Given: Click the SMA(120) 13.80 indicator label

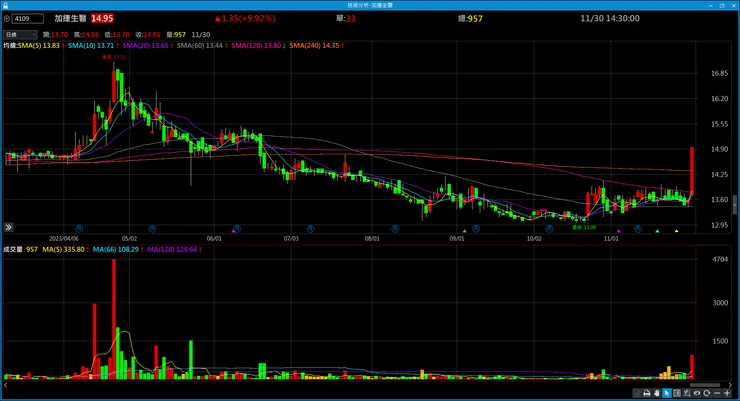Looking at the screenshot, I should (256, 45).
